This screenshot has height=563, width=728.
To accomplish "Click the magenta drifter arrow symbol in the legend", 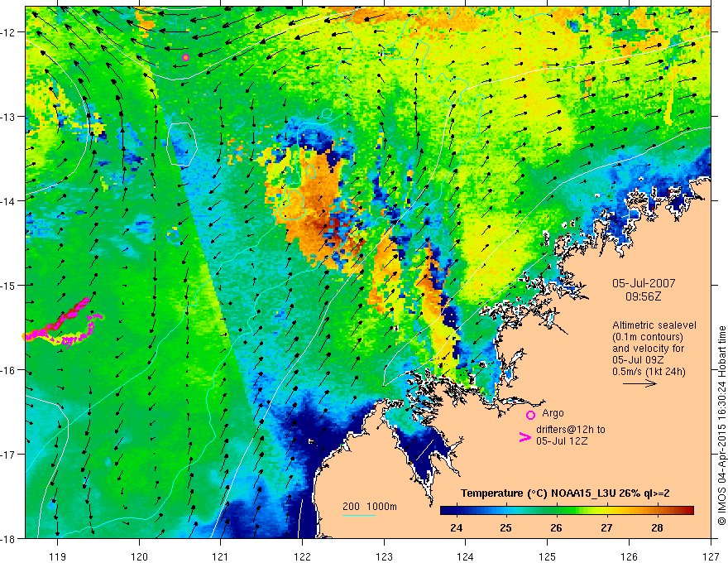I will pyautogui.click(x=525, y=436).
